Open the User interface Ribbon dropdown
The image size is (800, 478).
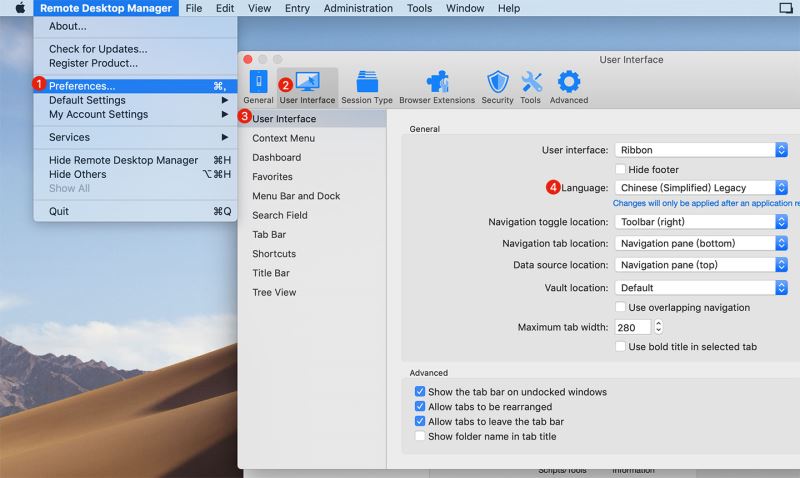pyautogui.click(x=701, y=150)
